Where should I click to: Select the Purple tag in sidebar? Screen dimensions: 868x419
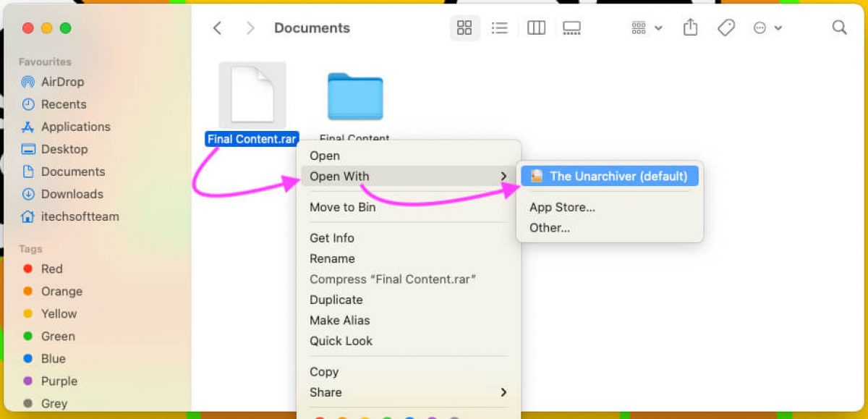pyautogui.click(x=50, y=381)
